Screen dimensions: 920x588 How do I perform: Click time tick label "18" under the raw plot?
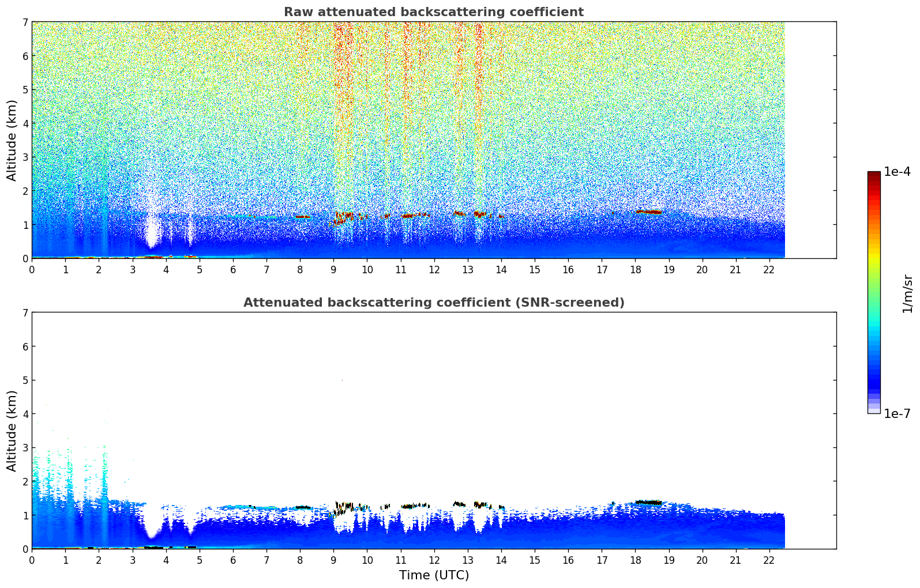point(635,270)
